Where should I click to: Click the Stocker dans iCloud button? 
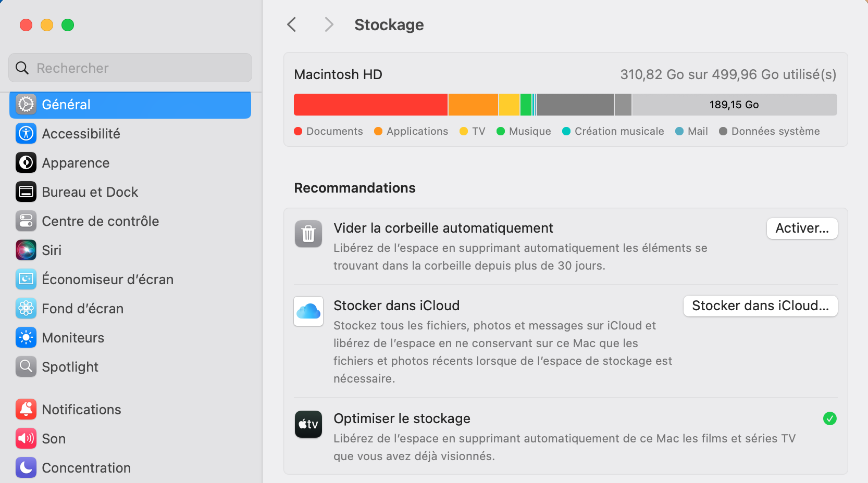[x=759, y=306]
